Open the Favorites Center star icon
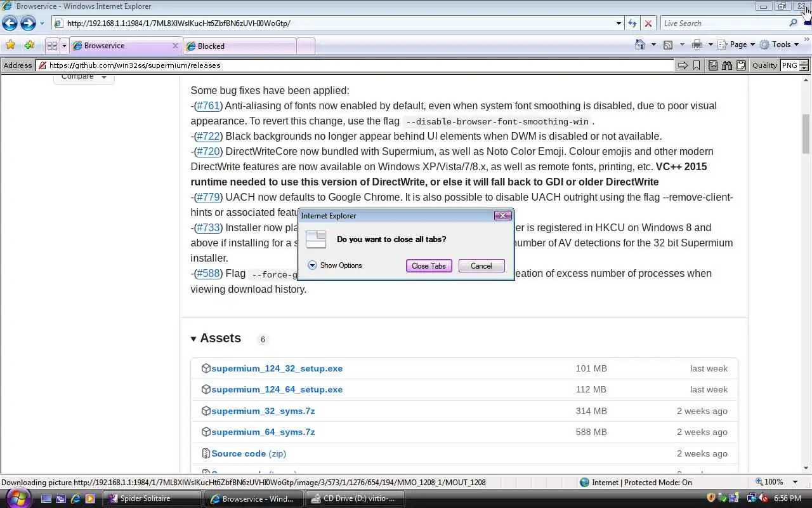 pos(10,45)
